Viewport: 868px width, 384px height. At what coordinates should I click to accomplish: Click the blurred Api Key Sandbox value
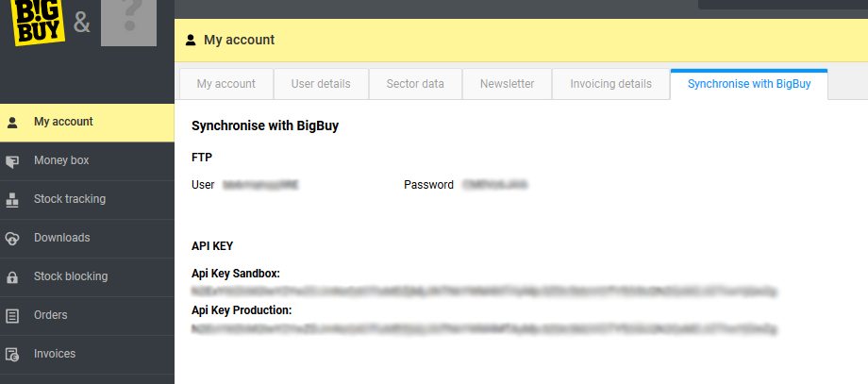pyautogui.click(x=484, y=291)
